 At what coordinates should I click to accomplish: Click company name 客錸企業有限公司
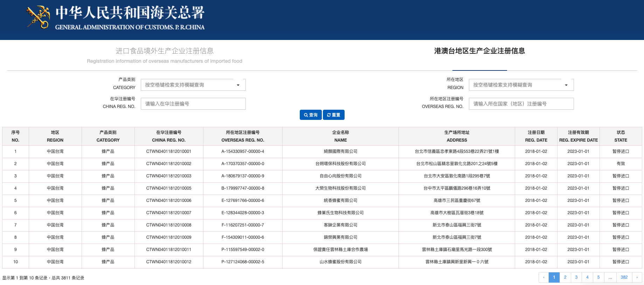pyautogui.click(x=340, y=225)
